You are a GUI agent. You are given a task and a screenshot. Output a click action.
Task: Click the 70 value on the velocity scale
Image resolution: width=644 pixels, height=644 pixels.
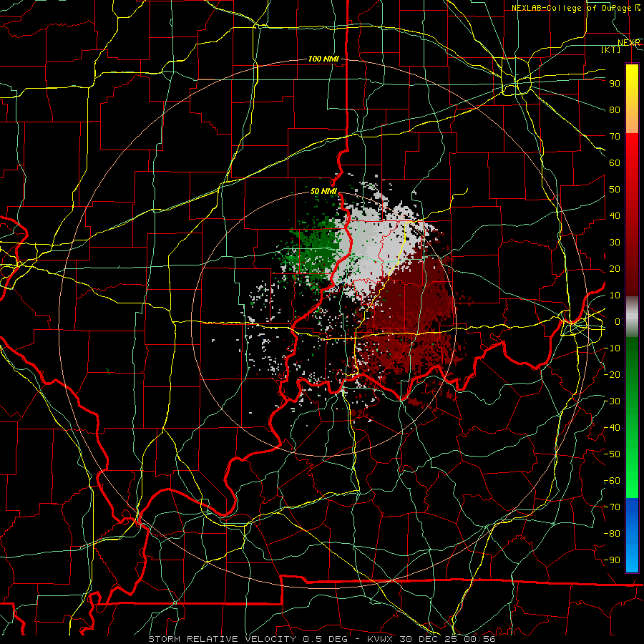click(615, 137)
